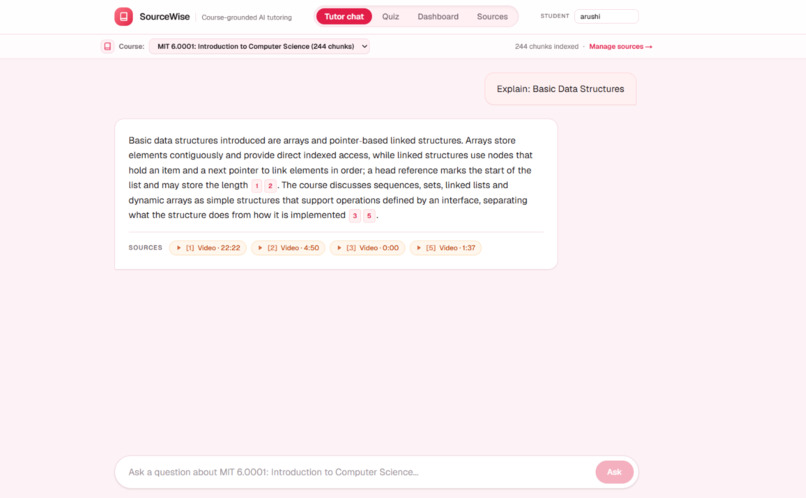
Task: Click inline citation 3 in the answer
Action: point(355,215)
